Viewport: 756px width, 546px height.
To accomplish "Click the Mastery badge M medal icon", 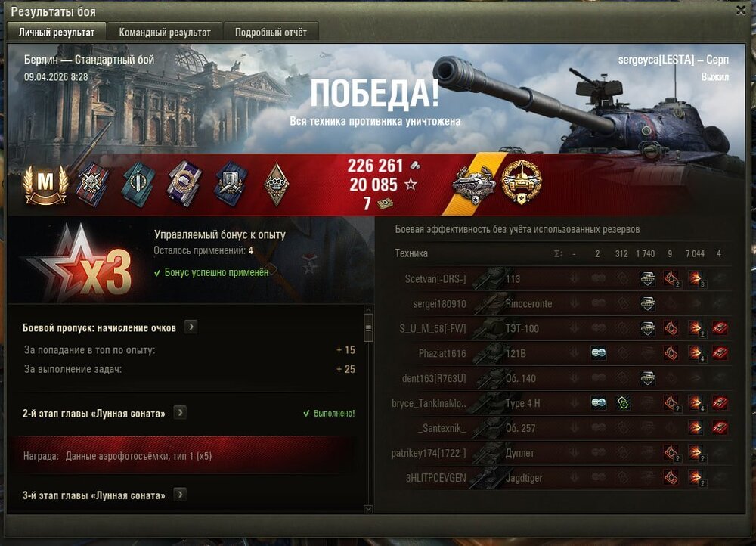I will pos(45,185).
